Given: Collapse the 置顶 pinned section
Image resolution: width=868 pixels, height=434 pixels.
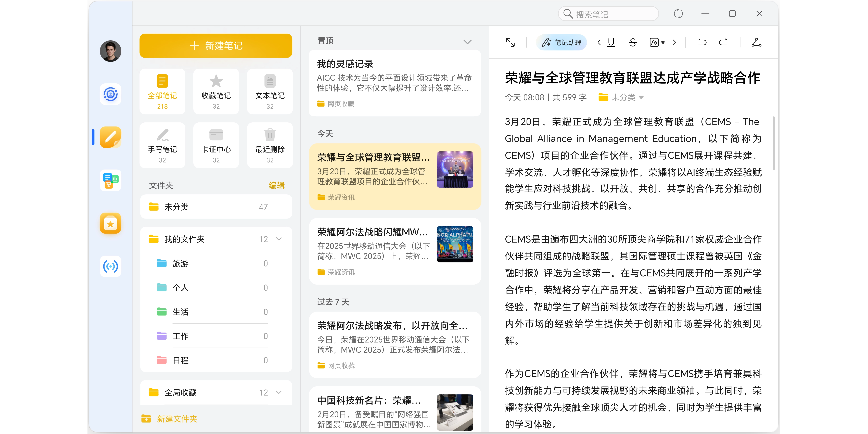Looking at the screenshot, I should [x=467, y=42].
